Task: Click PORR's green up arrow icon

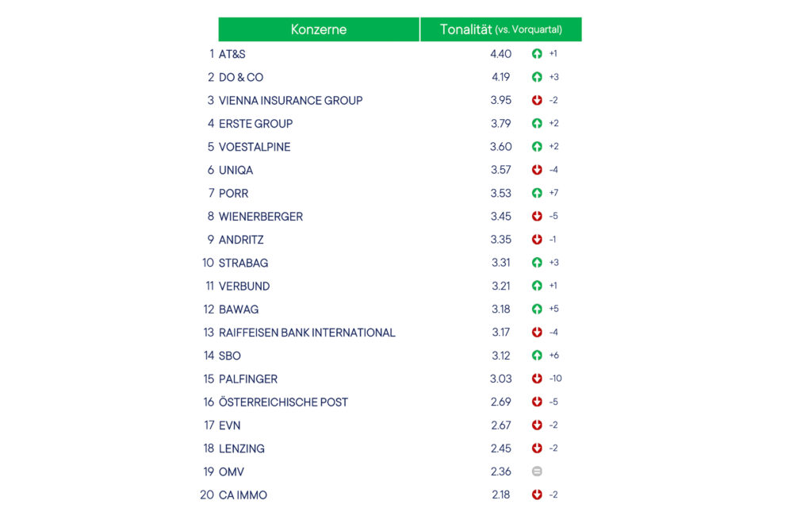Action: tap(537, 193)
